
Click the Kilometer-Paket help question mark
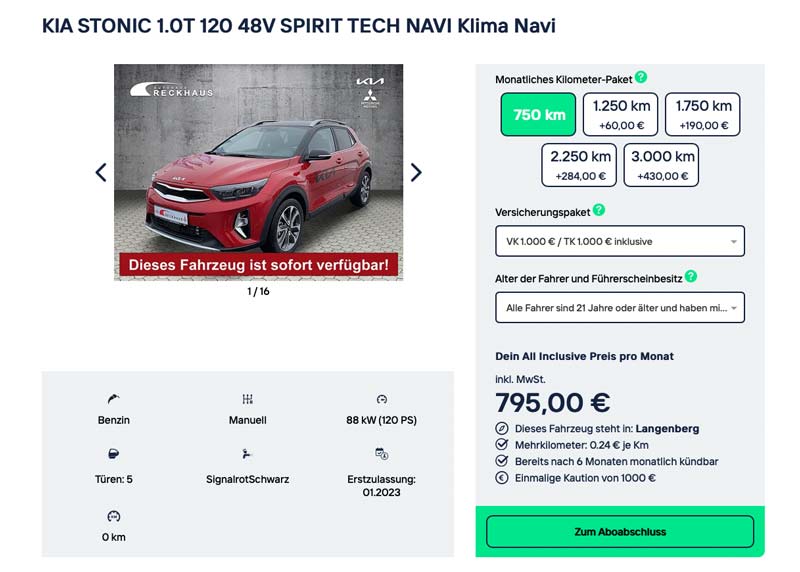(x=641, y=77)
